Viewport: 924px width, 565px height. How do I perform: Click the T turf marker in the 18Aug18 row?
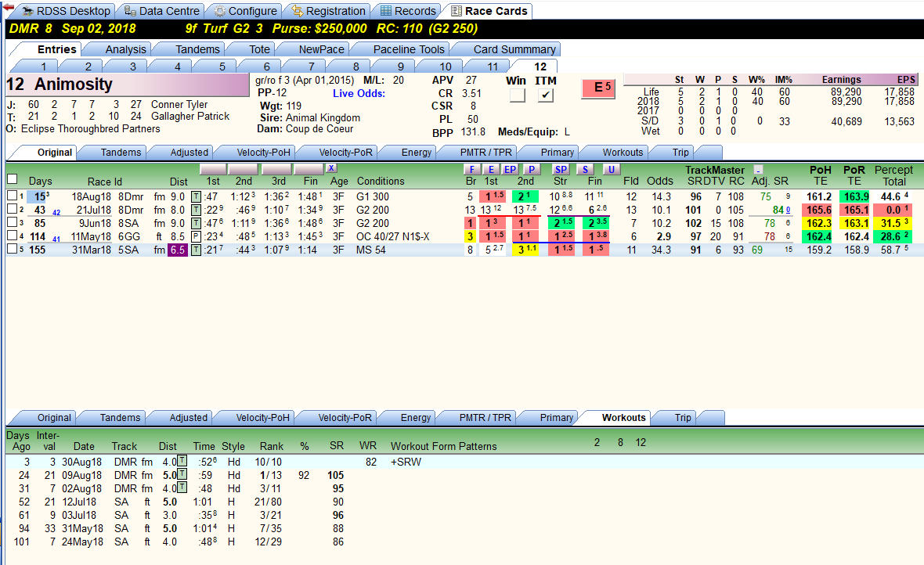(196, 196)
